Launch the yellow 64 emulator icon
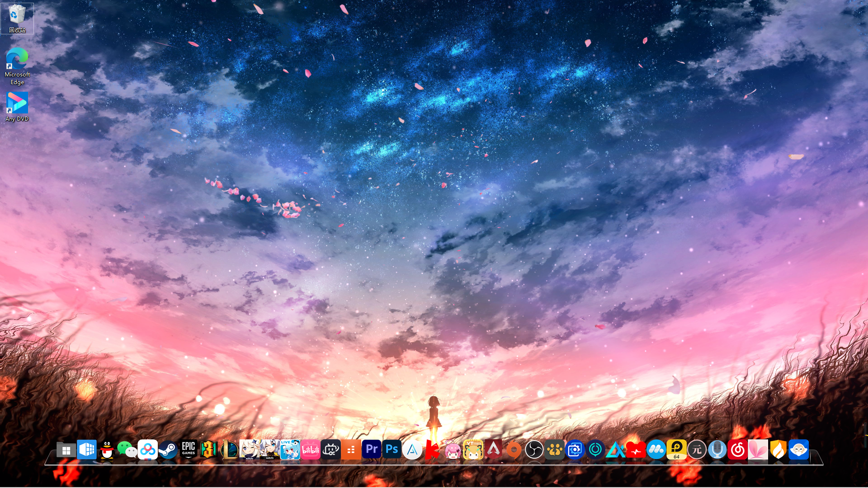 (676, 450)
